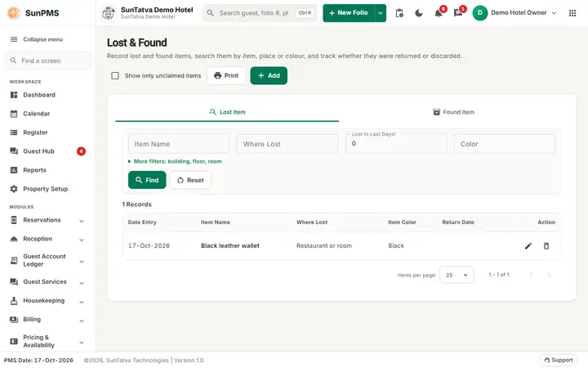Click the Add button
588x368 pixels.
[x=269, y=76]
